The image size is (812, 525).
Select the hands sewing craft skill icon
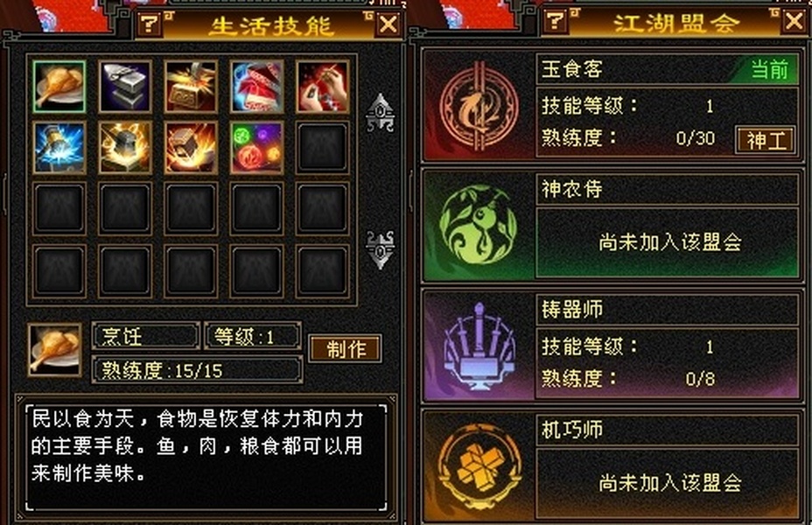323,87
